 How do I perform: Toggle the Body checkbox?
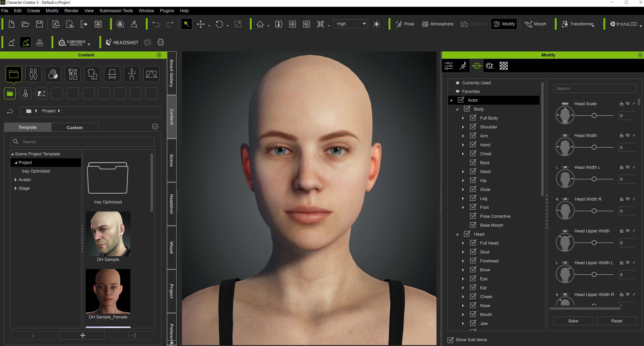pyautogui.click(x=467, y=109)
